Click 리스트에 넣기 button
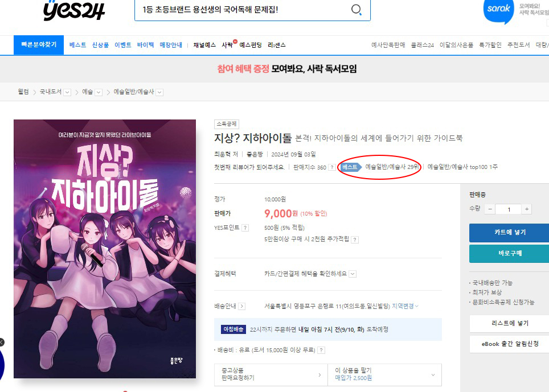This screenshot has height=392, width=549. point(509,324)
